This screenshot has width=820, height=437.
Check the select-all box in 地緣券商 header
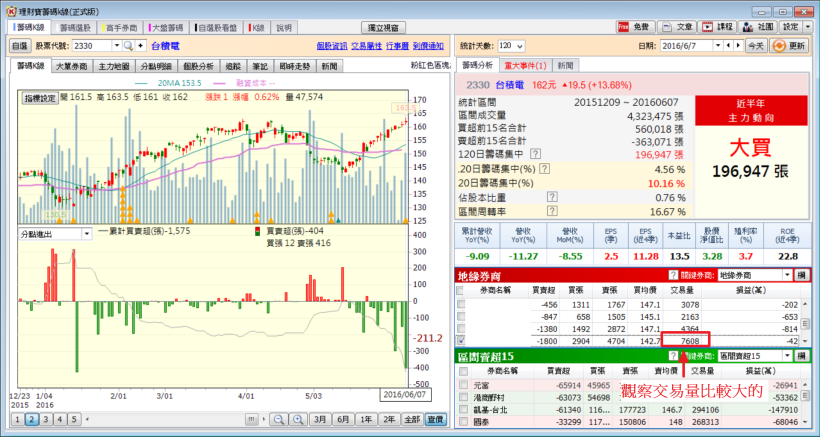[459, 290]
